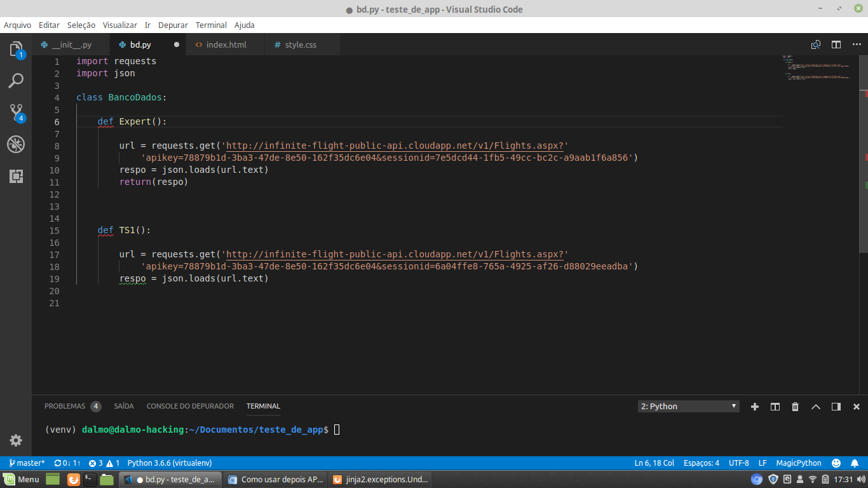Synchronize changes in status bar
This screenshot has width=868, height=488.
click(x=67, y=463)
